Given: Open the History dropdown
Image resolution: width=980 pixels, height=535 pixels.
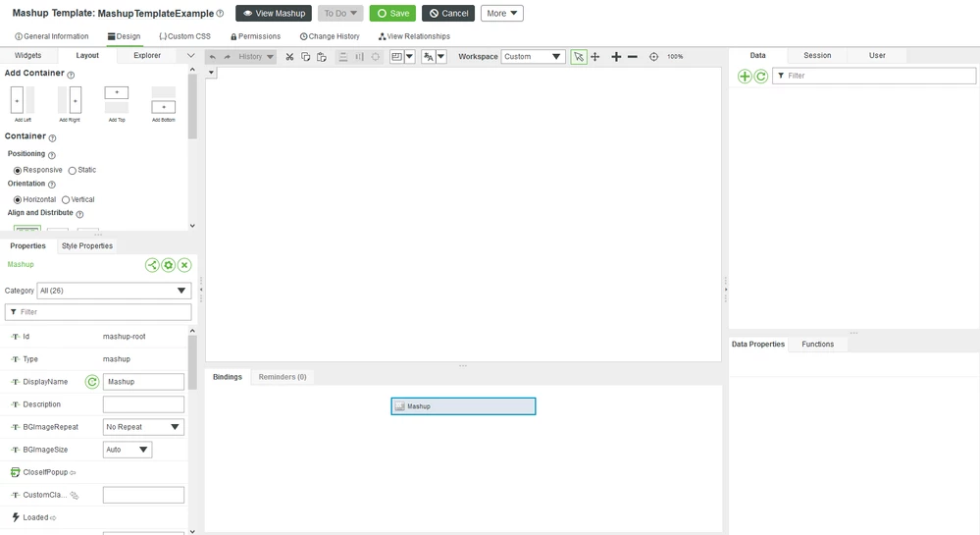Looking at the screenshot, I should click(256, 56).
